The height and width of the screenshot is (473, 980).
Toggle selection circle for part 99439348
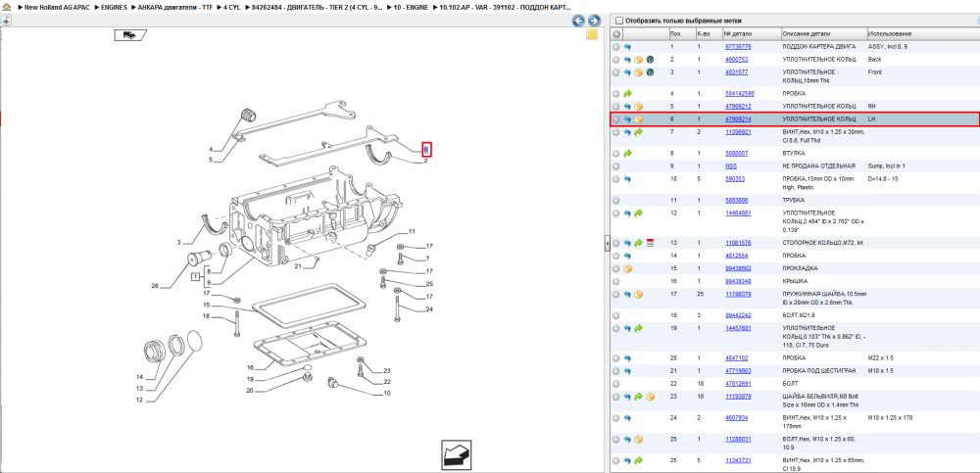click(x=616, y=281)
